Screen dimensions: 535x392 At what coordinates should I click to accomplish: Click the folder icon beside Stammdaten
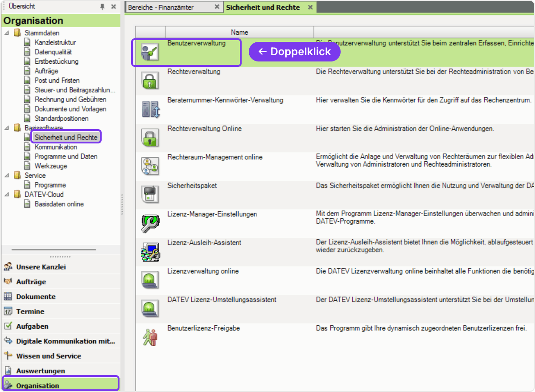pos(17,33)
